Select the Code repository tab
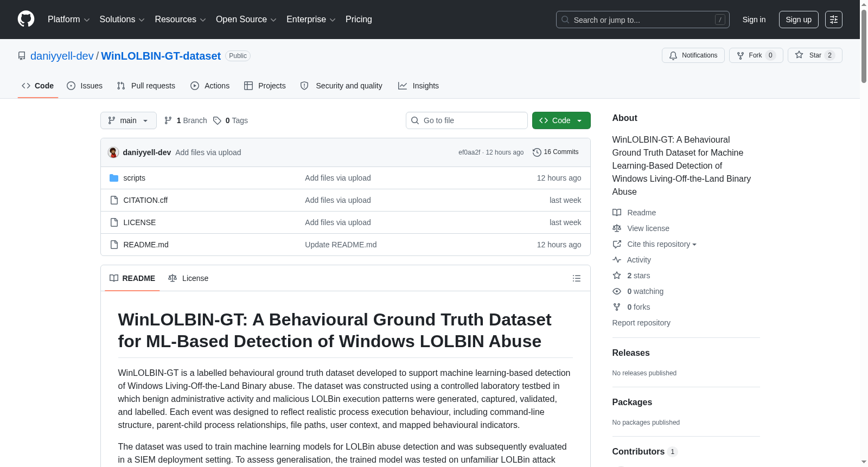The height and width of the screenshot is (467, 868). [38, 86]
